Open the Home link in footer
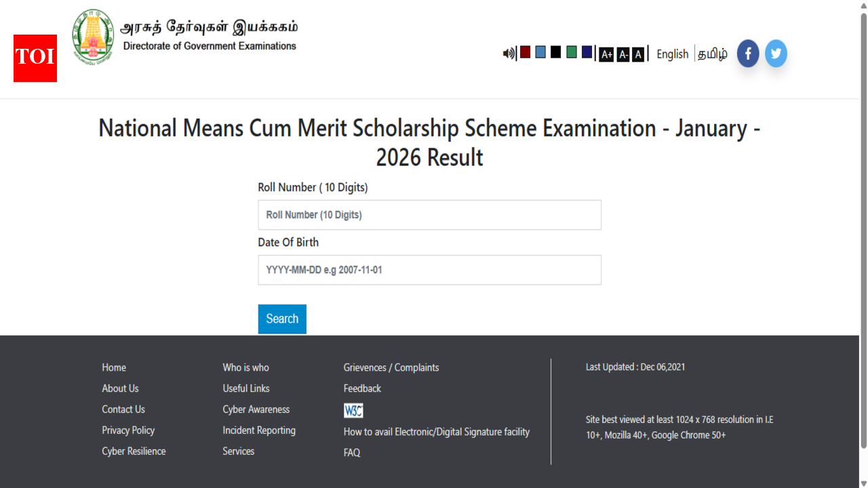Viewport: 868px width, 488px height. tap(113, 367)
